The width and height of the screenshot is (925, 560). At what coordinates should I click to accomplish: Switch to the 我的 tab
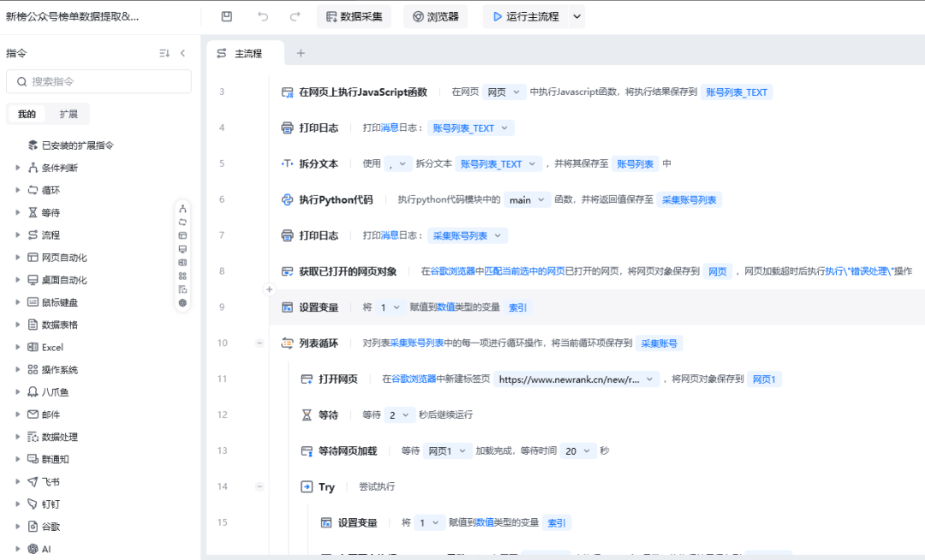click(x=27, y=114)
